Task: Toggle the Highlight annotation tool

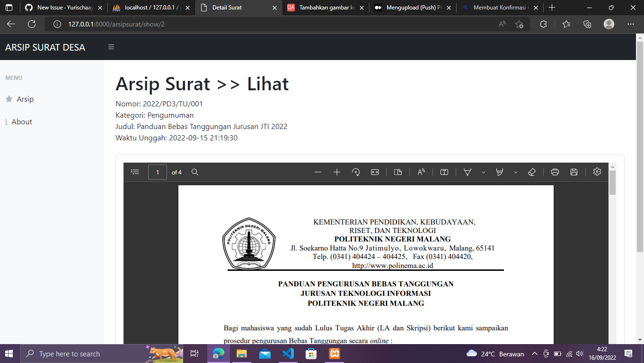Action: (x=500, y=172)
